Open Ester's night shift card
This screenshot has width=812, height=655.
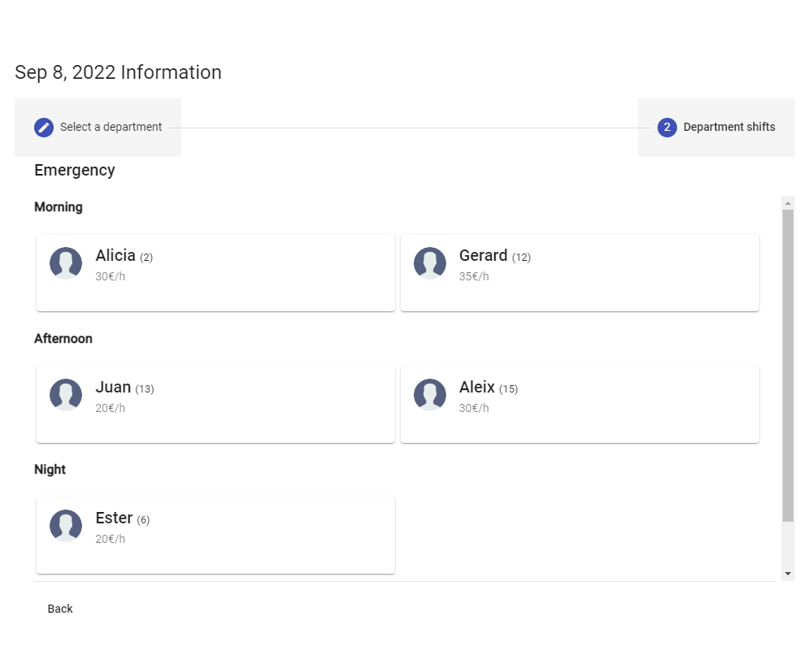pyautogui.click(x=244, y=536)
